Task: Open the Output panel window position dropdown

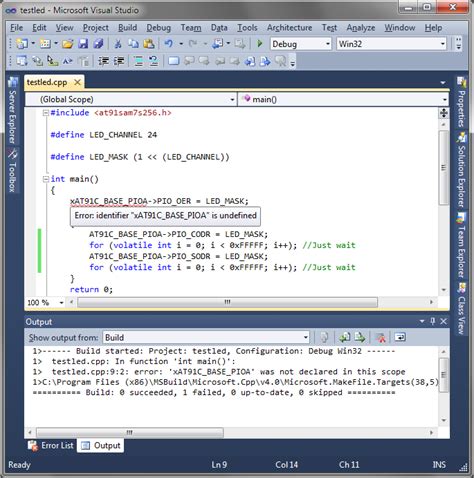Action: pos(422,321)
